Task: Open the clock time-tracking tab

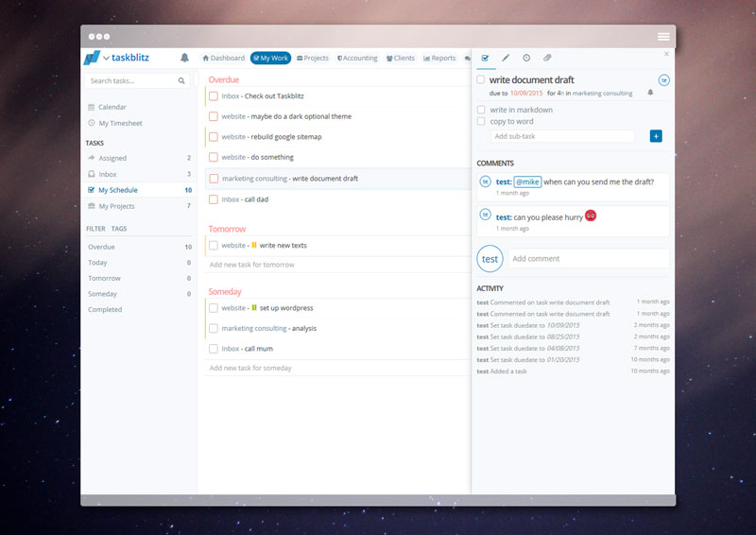Action: tap(526, 58)
